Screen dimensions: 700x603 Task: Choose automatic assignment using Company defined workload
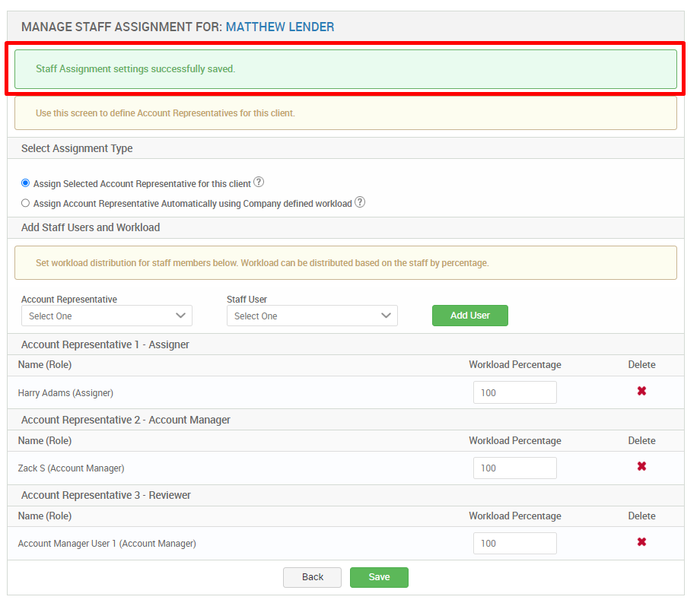click(25, 202)
